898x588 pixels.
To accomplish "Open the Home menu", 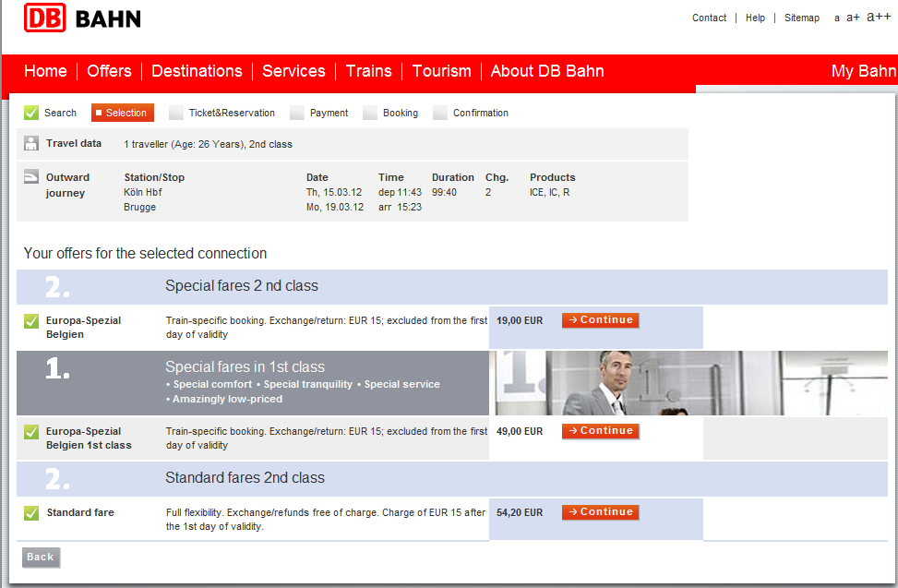I will (45, 71).
